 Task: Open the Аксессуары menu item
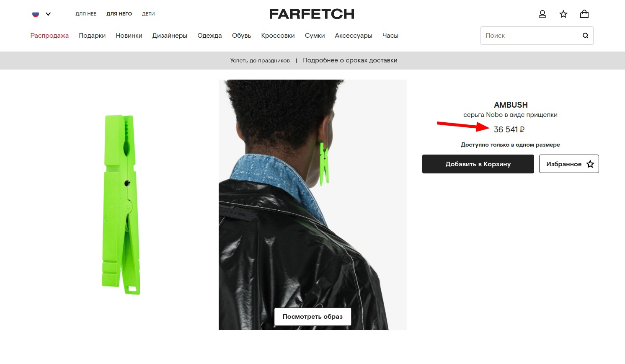pos(354,36)
